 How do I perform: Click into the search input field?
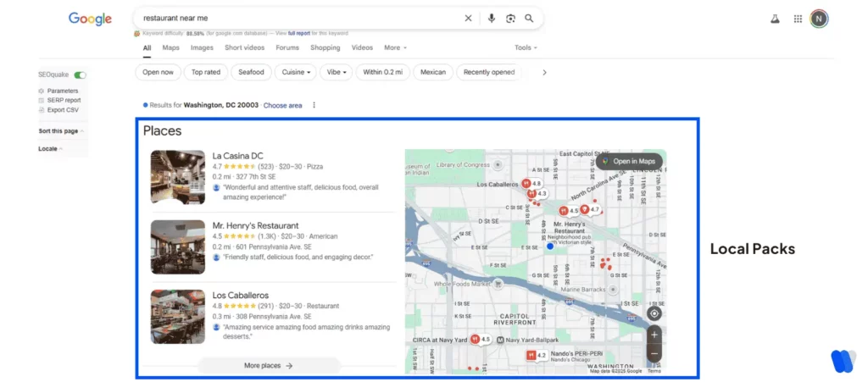pyautogui.click(x=299, y=19)
